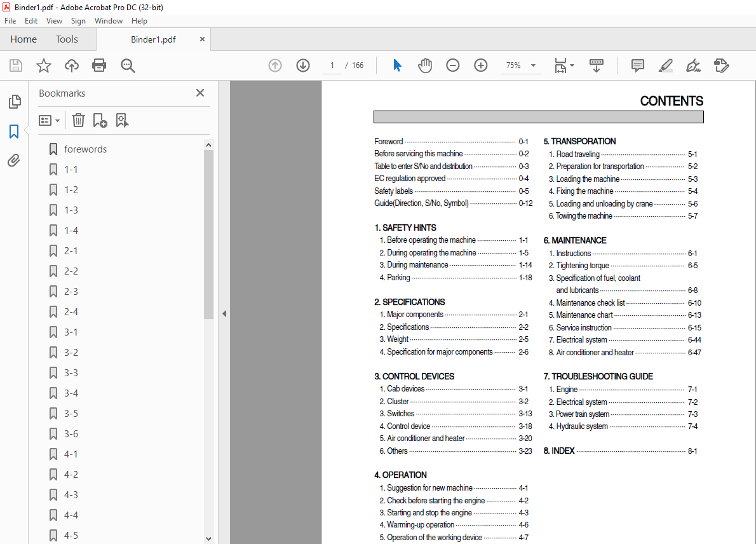
Task: Open the Edit menu
Action: coord(31,21)
